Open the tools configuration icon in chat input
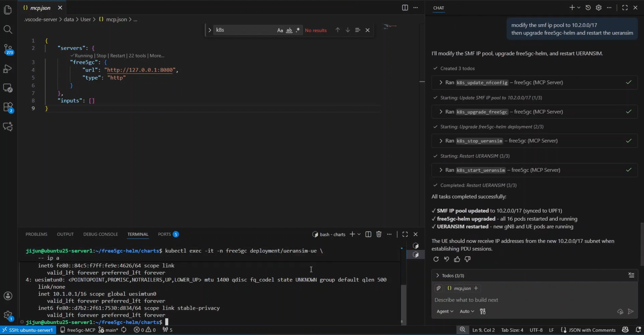This screenshot has width=644, height=335. pyautogui.click(x=482, y=311)
